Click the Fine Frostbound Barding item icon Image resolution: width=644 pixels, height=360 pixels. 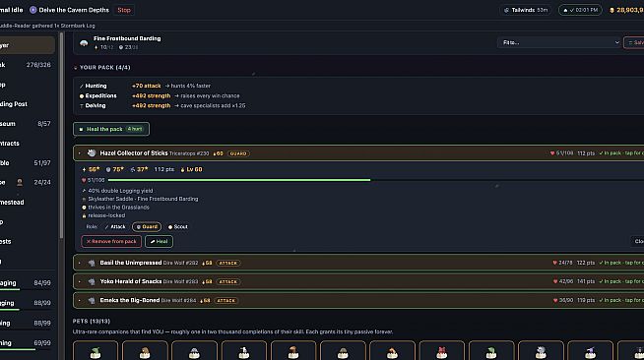(84, 42)
